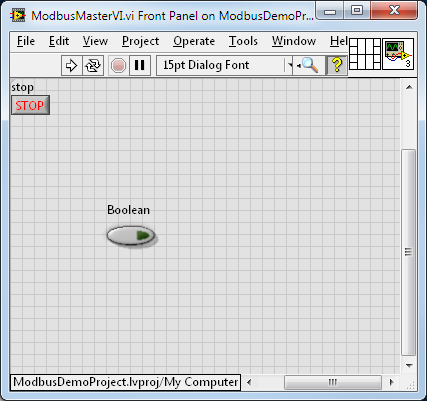Expand the font dropdown arrow
The image size is (427, 401).
pyautogui.click(x=289, y=65)
